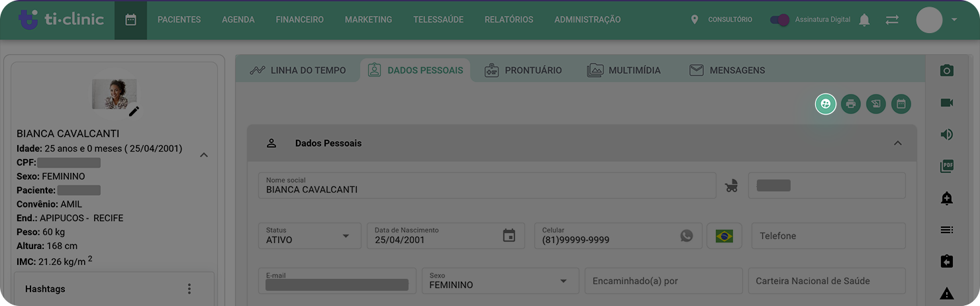Click the notifications bell icon
The height and width of the screenshot is (306, 980).
[x=864, y=20]
